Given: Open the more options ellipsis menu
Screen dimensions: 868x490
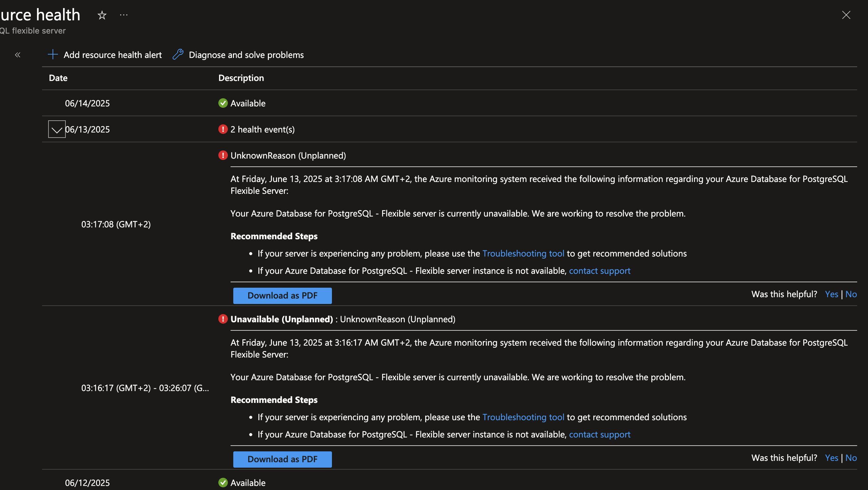Looking at the screenshot, I should (x=124, y=15).
